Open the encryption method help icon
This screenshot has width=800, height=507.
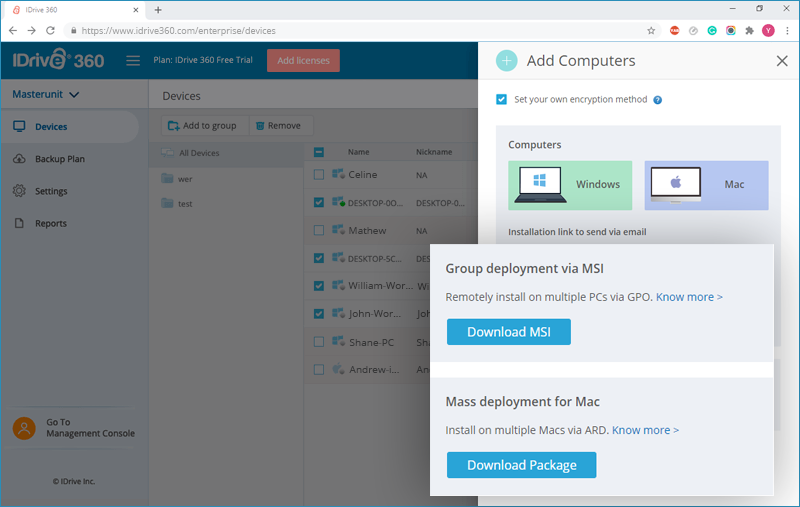click(658, 100)
